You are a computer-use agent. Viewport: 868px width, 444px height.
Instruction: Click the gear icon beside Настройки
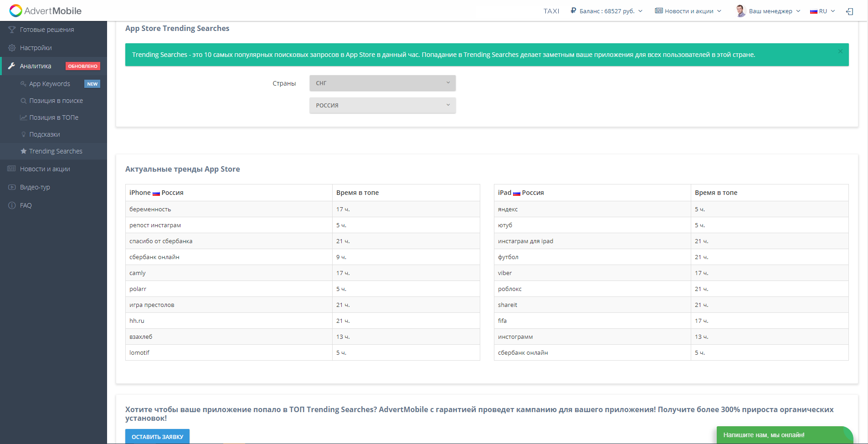(12, 48)
